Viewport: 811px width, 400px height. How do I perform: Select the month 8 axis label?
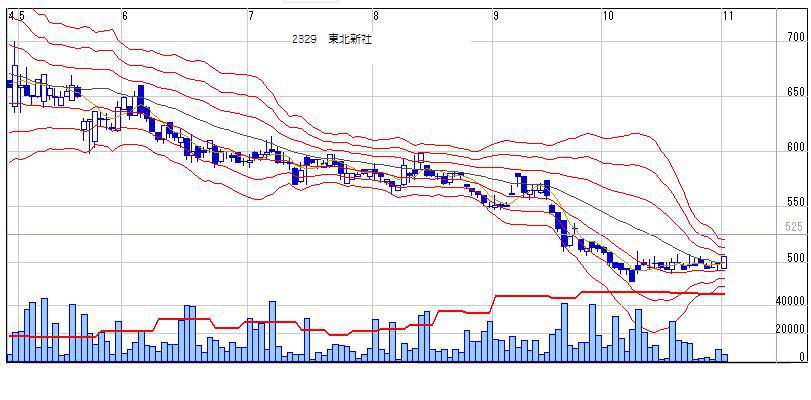click(x=376, y=16)
